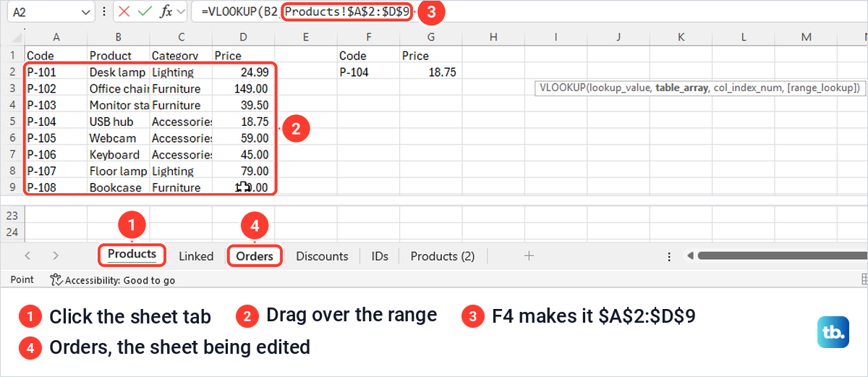This screenshot has width=868, height=377.
Task: Add a new sheet with the plus button
Action: point(529,255)
